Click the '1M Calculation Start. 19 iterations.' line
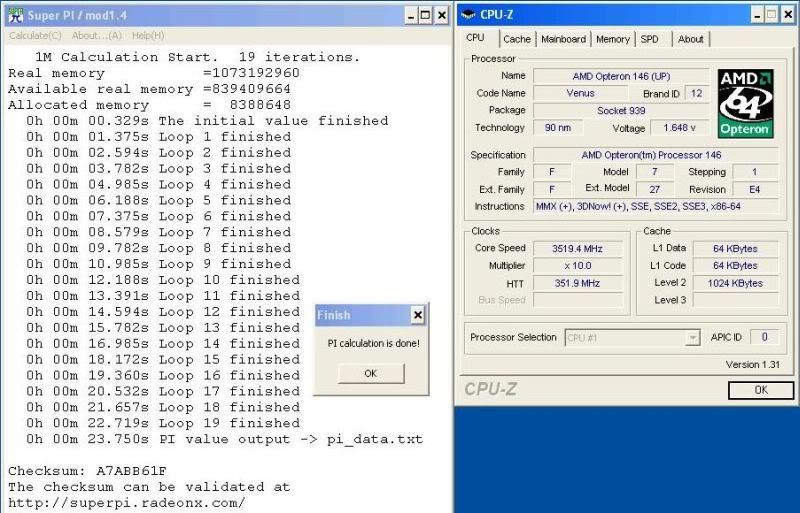The height and width of the screenshot is (513, 800). click(197, 57)
